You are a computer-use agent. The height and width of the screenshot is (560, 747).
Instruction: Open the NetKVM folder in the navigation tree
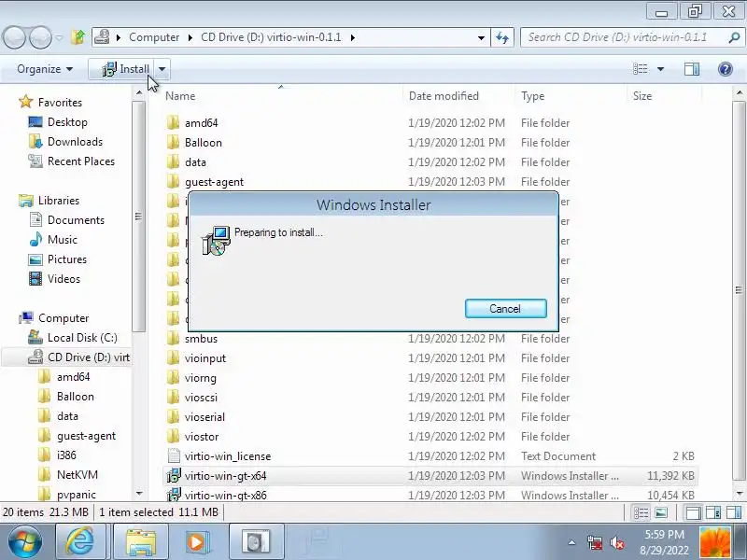pyautogui.click(x=77, y=475)
